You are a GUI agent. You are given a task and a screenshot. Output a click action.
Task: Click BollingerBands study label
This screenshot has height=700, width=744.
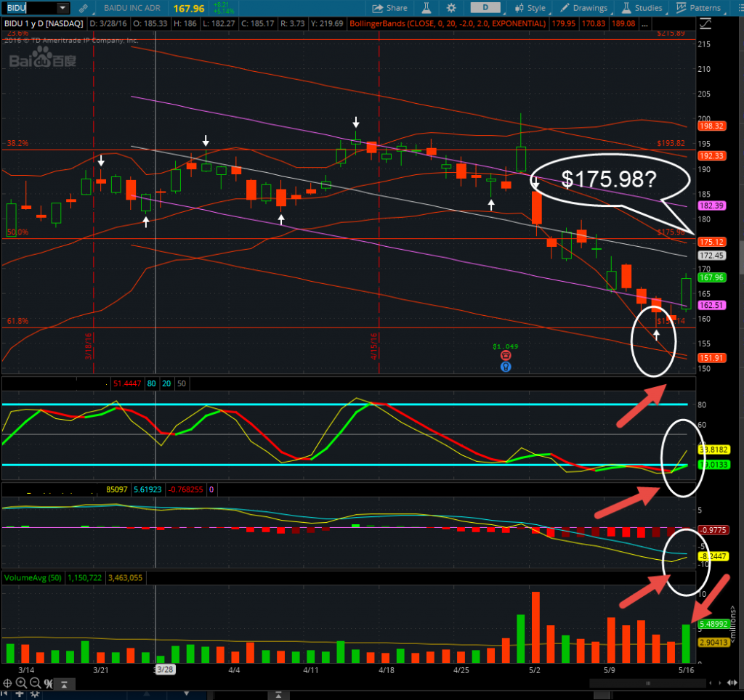(x=448, y=23)
